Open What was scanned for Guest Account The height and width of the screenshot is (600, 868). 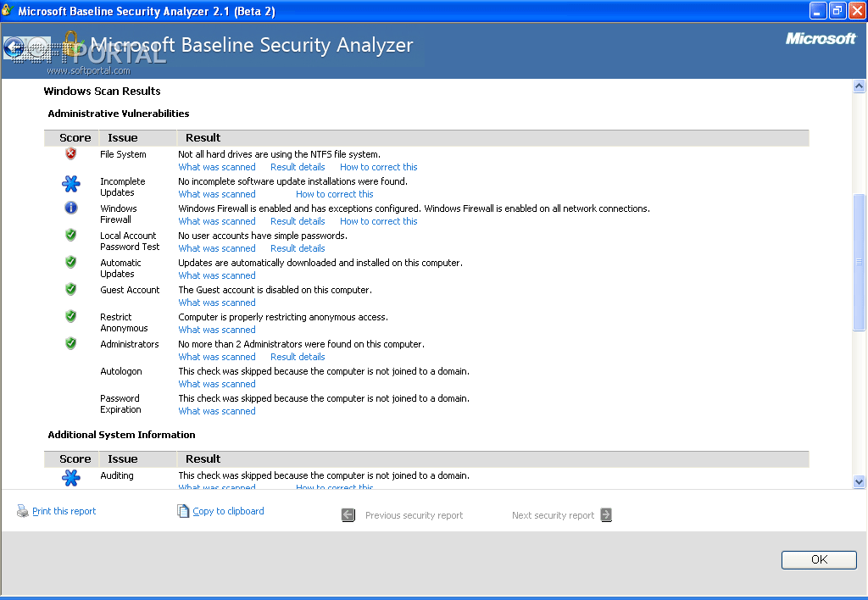click(x=217, y=303)
